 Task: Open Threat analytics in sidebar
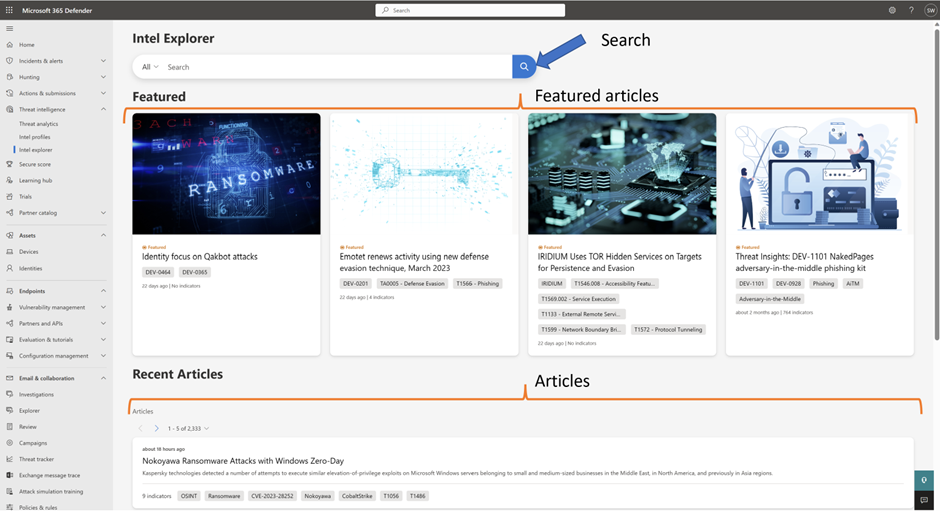click(38, 124)
